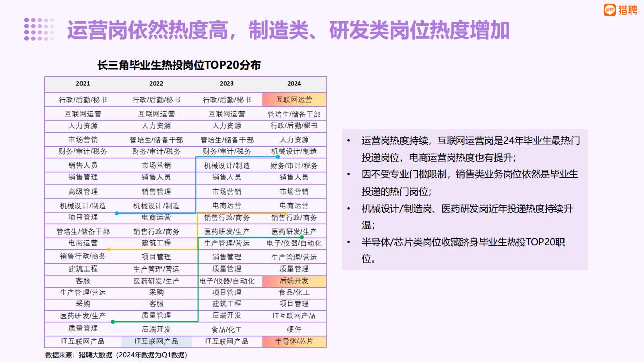Click the bullet starting 半导体/芯片类岗位
This screenshot has width=644, height=362.
(463, 250)
